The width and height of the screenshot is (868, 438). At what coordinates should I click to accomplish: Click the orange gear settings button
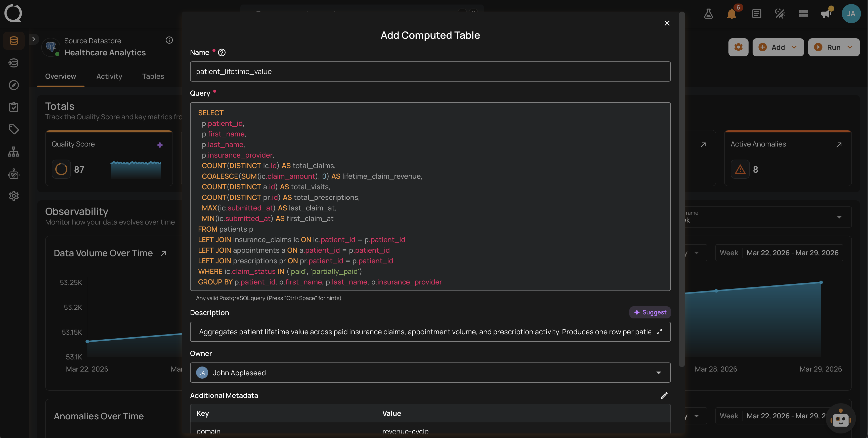click(738, 47)
